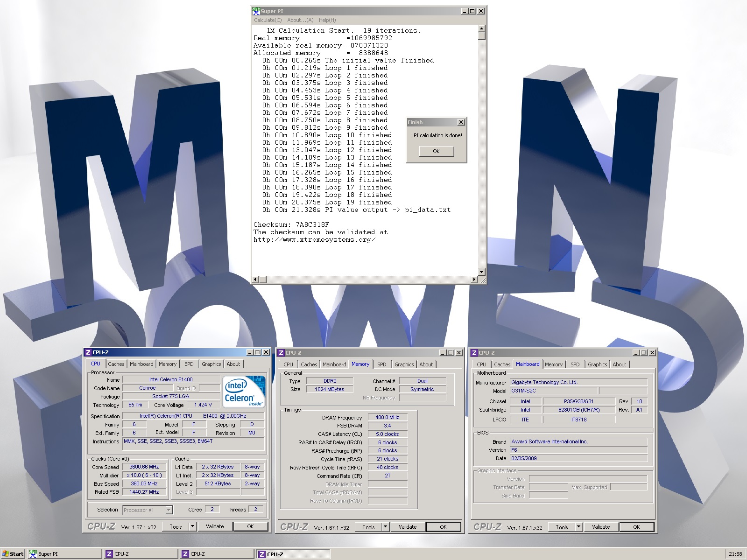The width and height of the screenshot is (747, 560).
Task: Open the Start menu
Action: [x=13, y=554]
